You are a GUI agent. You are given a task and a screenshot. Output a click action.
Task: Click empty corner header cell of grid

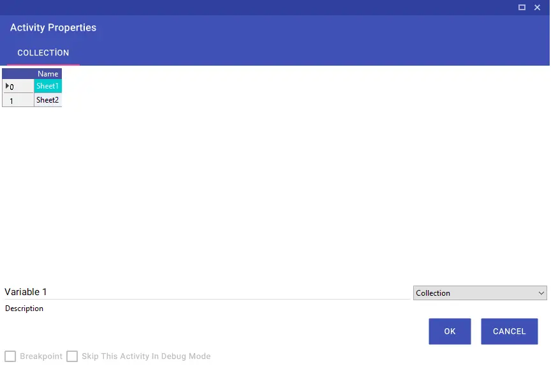(x=18, y=74)
